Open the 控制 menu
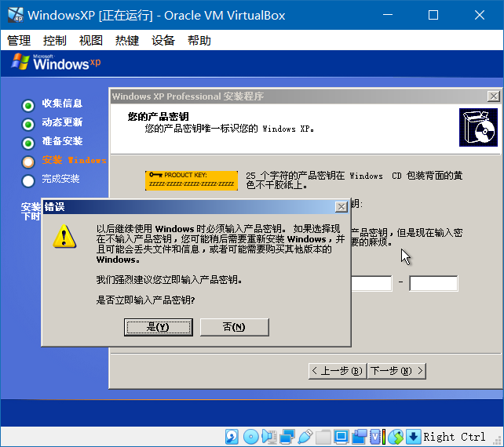Image resolution: width=504 pixels, height=447 pixels. click(x=55, y=41)
